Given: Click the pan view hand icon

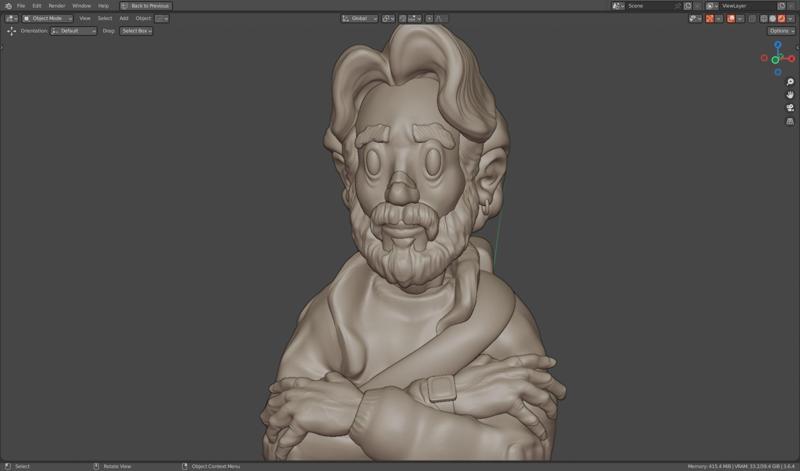Looking at the screenshot, I should coord(790,95).
